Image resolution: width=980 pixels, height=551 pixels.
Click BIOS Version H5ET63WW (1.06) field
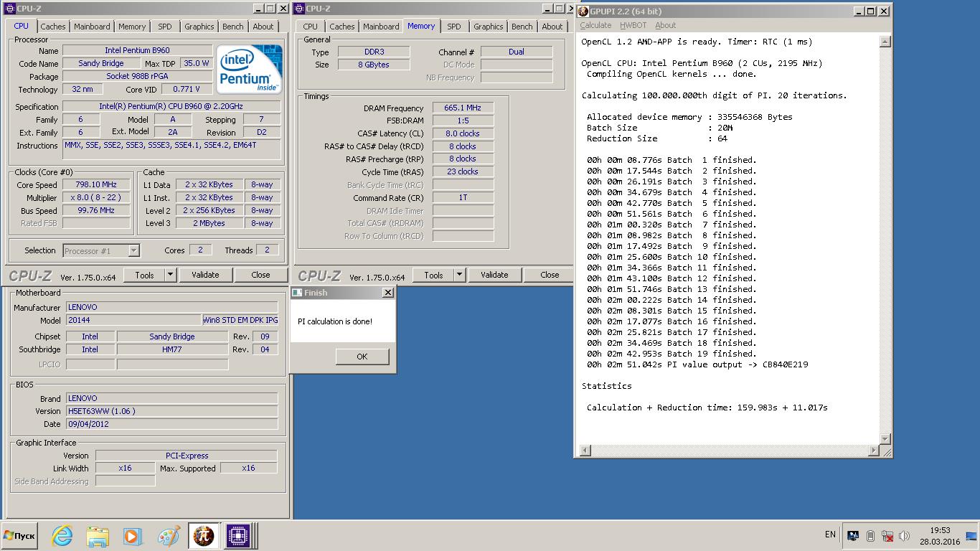(172, 411)
